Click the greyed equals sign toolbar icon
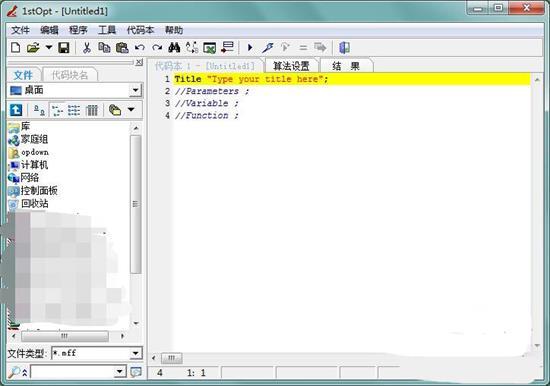Viewport: 550px width, 386px height. pyautogui.click(x=303, y=47)
